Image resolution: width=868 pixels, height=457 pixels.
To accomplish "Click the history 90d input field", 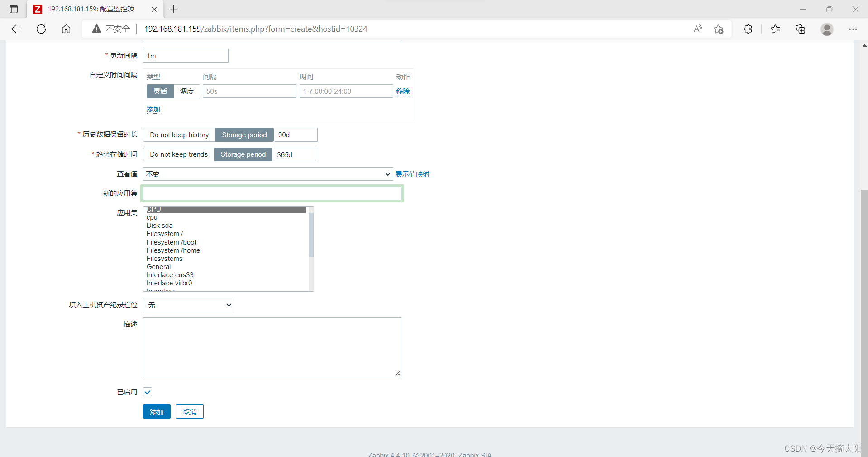I will [x=296, y=135].
